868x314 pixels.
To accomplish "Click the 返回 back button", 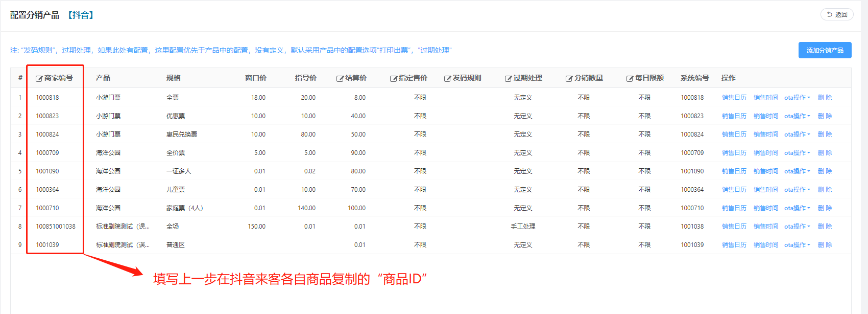I will pos(836,15).
